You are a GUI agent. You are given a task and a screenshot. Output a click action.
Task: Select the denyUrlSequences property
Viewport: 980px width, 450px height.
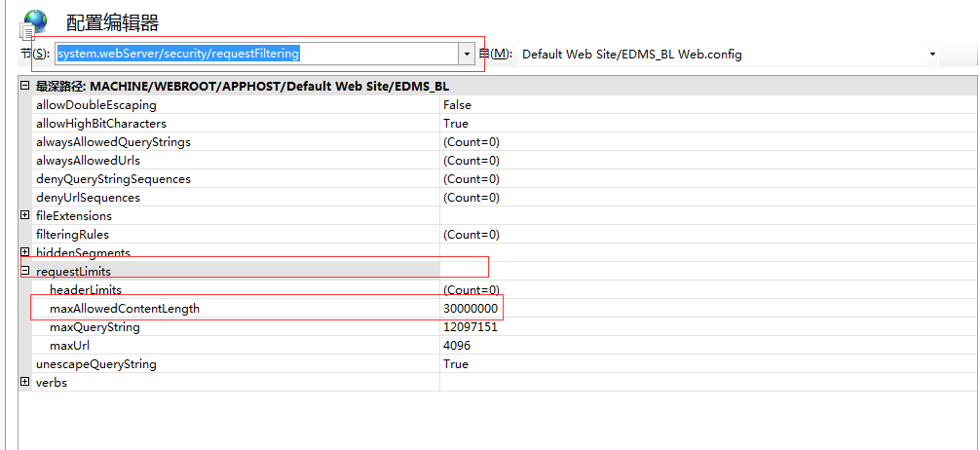click(88, 198)
